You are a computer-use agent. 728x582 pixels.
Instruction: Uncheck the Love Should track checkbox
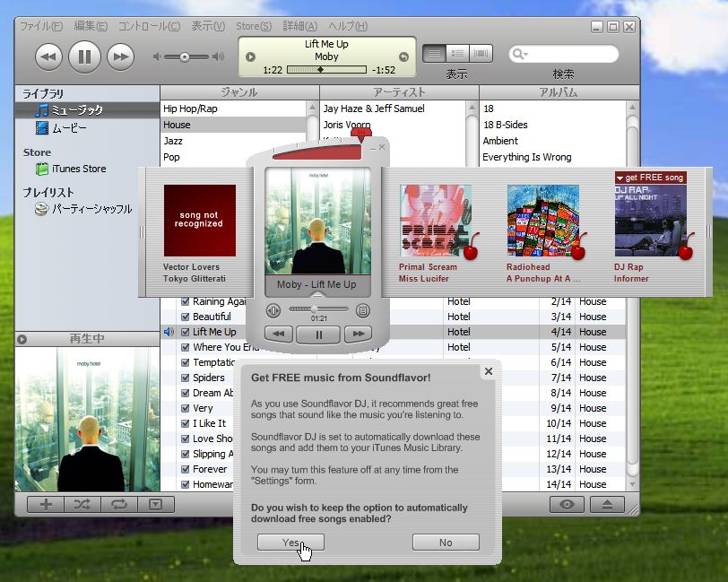(x=186, y=439)
